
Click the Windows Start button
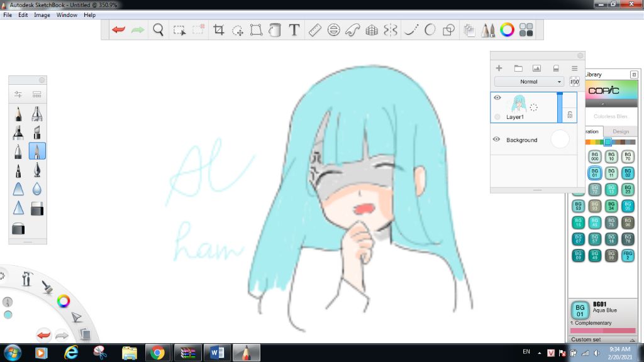[13, 353]
